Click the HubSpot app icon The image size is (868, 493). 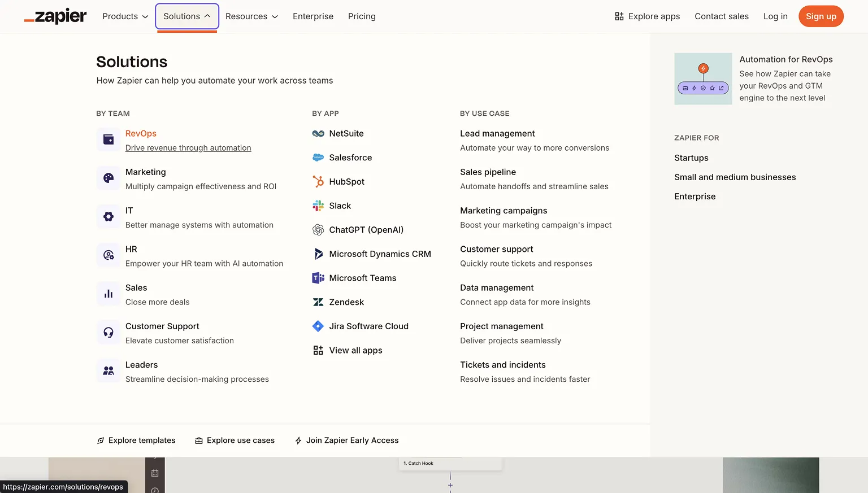coord(318,181)
